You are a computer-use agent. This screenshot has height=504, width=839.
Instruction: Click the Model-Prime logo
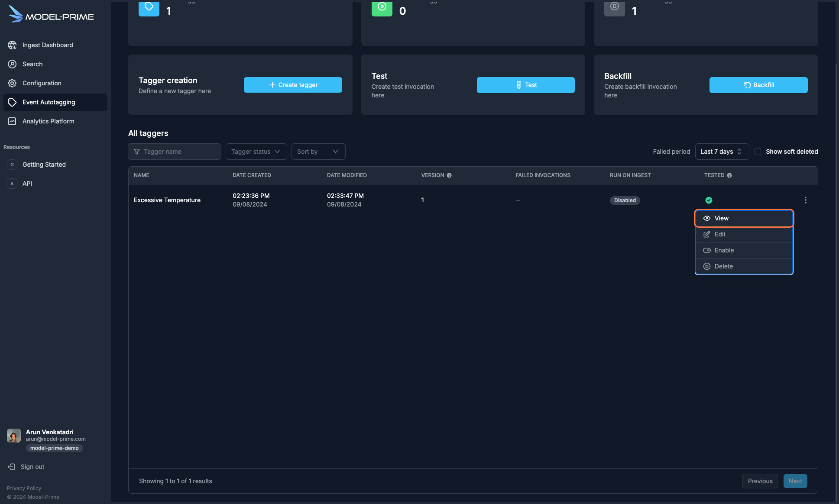click(x=51, y=15)
